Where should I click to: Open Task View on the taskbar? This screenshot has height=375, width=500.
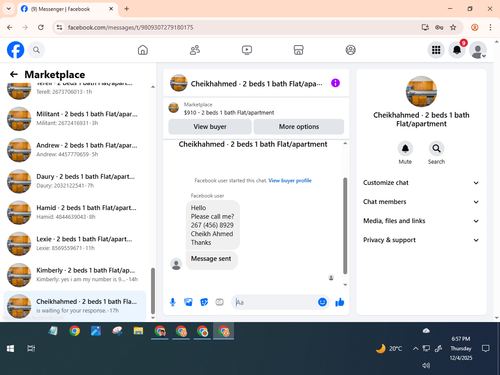tap(31, 348)
